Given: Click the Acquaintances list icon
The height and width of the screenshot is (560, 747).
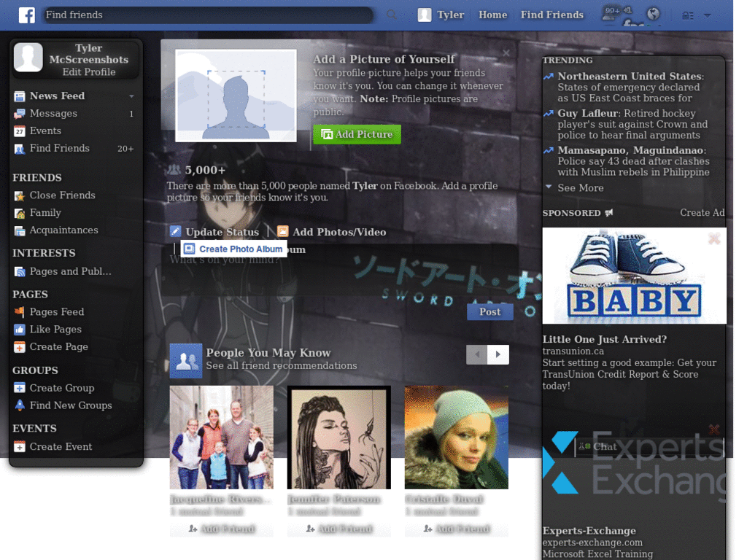Looking at the screenshot, I should pos(20,231).
